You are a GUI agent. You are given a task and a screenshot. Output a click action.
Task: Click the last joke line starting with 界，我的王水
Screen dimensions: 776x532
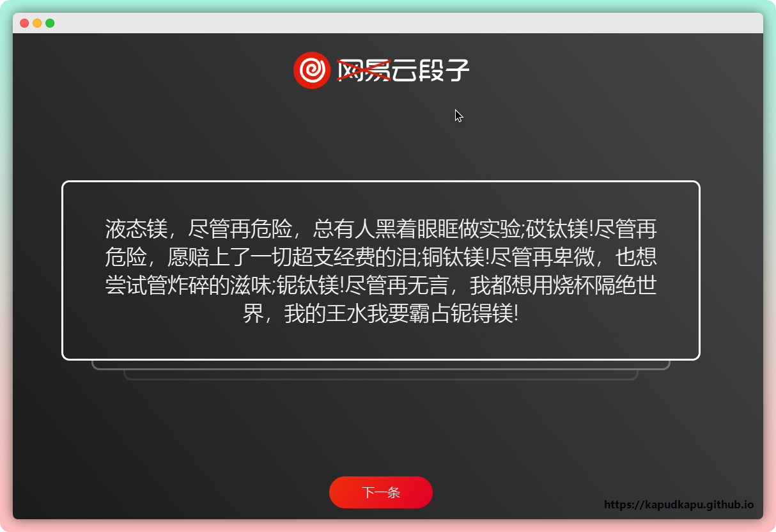pyautogui.click(x=380, y=314)
